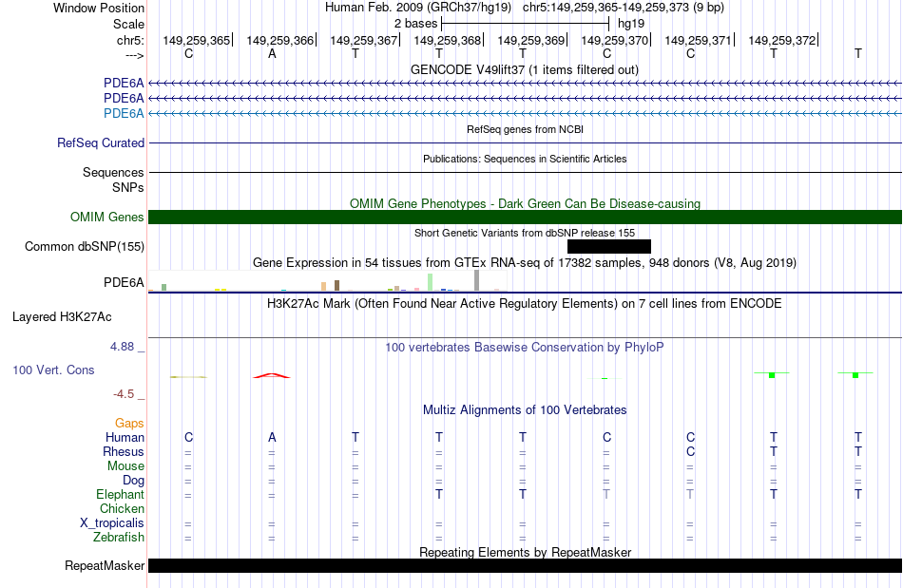Click '100 vertebrates Basewise Conservation by PhyloP' title

[524, 348]
